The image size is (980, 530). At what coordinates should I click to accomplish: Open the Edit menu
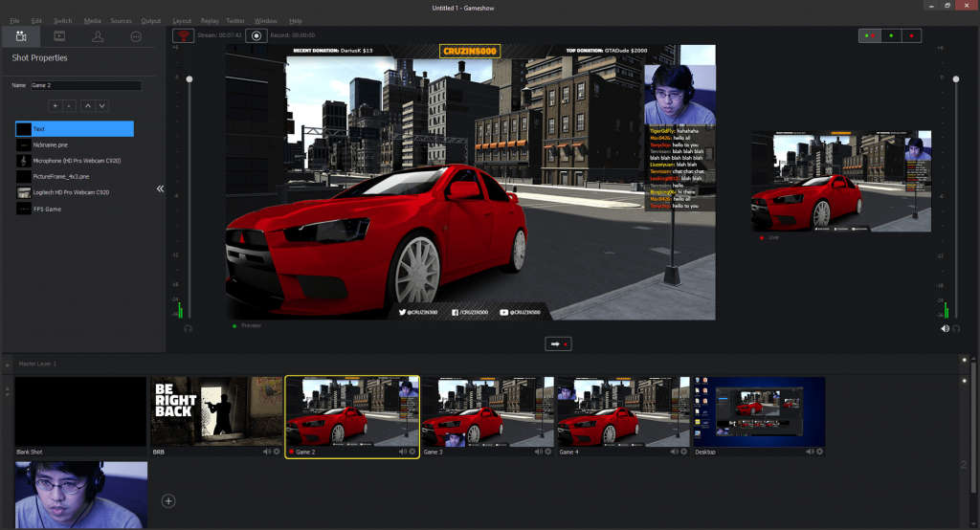tap(37, 21)
